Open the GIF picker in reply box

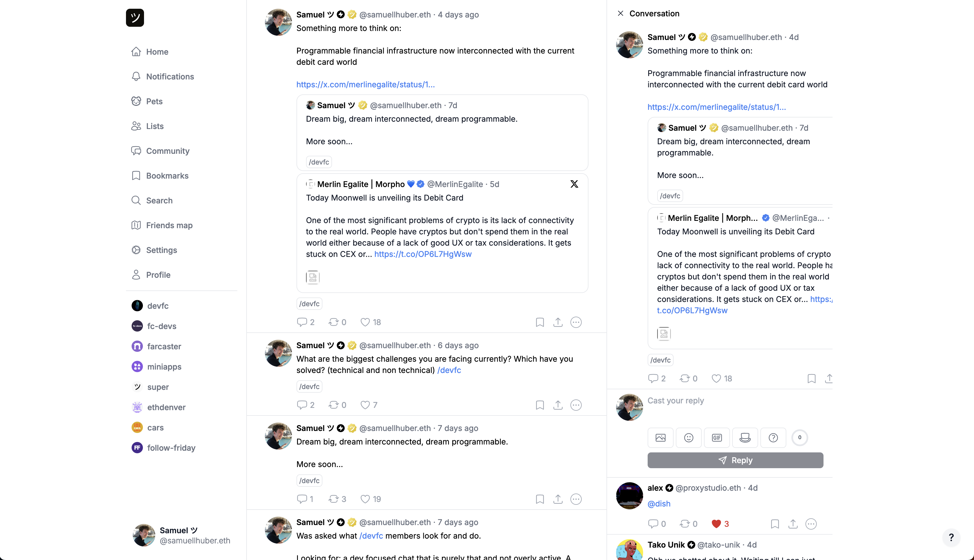(x=717, y=438)
